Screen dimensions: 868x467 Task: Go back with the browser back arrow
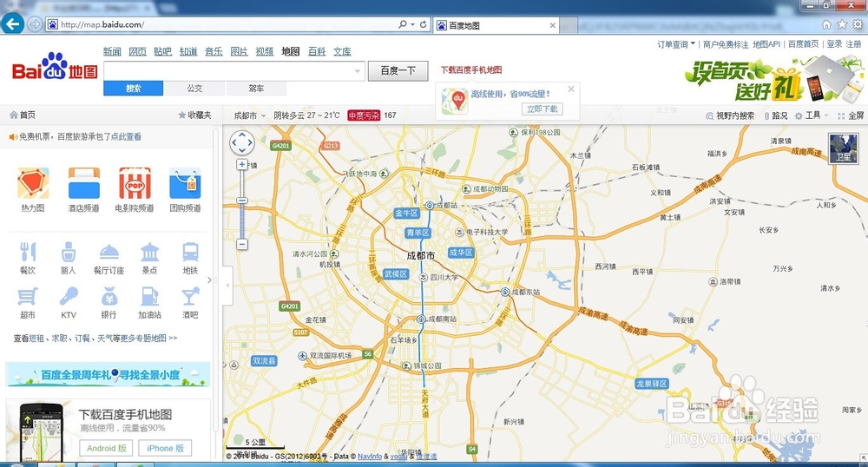tap(12, 23)
